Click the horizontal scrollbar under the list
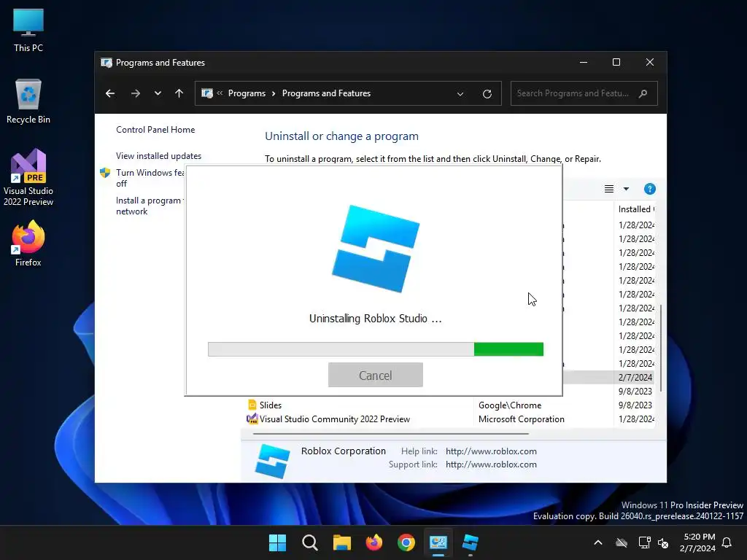 391,434
